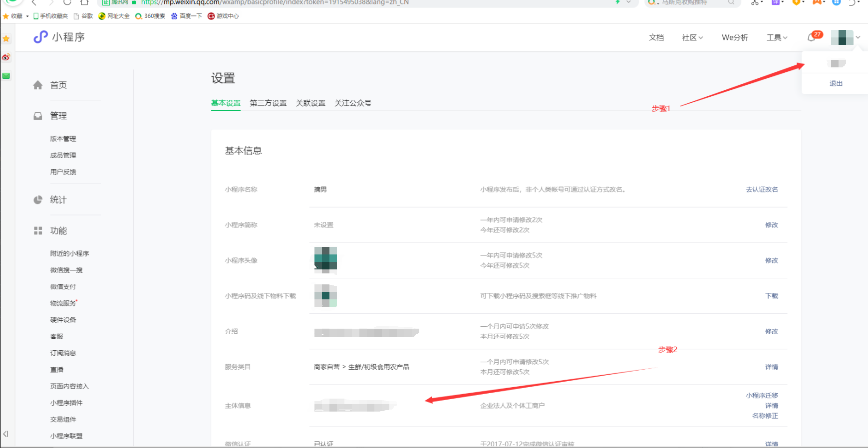Click 退出 to log out
The image size is (868, 448).
[x=836, y=83]
